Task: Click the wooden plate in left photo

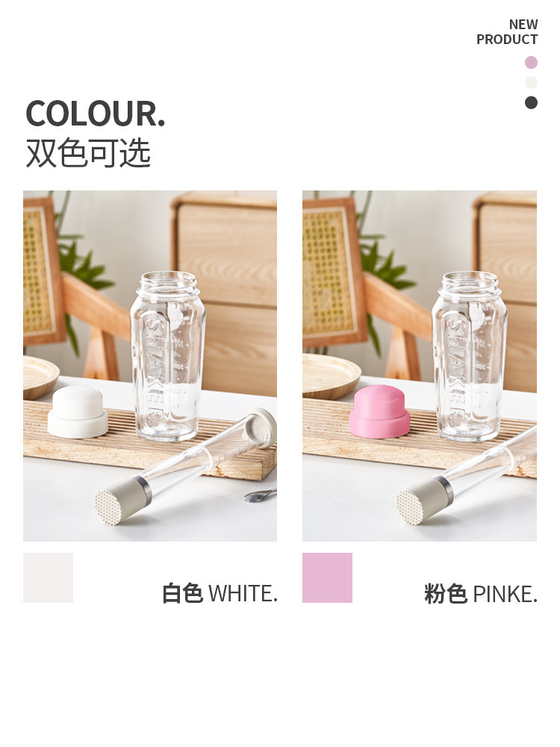Action: click(x=40, y=376)
